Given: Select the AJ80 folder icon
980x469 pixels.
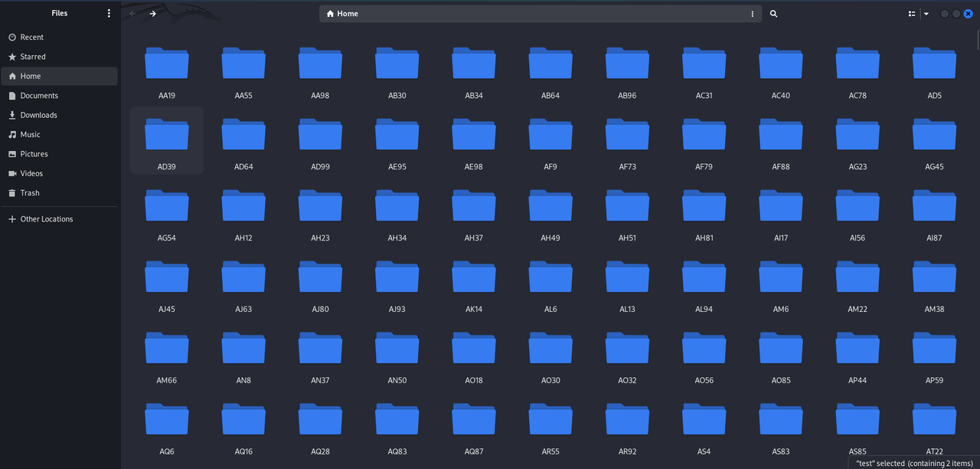Looking at the screenshot, I should pyautogui.click(x=320, y=277).
